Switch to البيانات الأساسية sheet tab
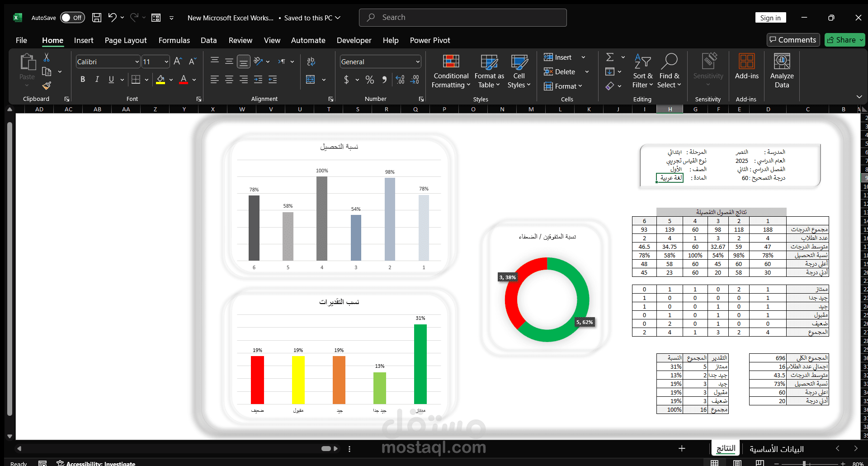This screenshot has width=868, height=466. [x=776, y=449]
